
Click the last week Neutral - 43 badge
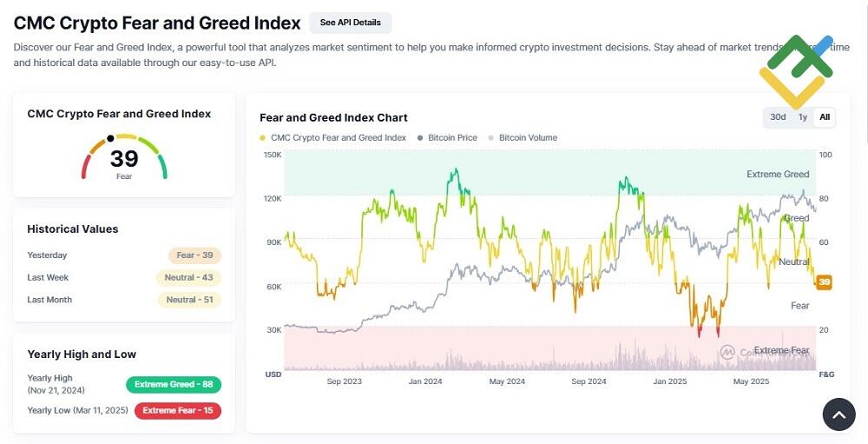point(188,278)
